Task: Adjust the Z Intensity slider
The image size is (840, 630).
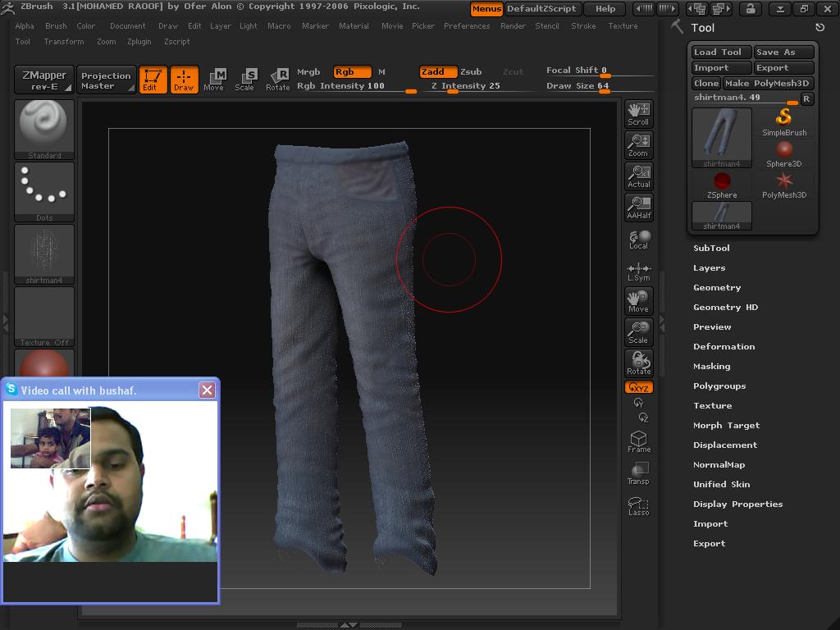Action: (x=477, y=87)
